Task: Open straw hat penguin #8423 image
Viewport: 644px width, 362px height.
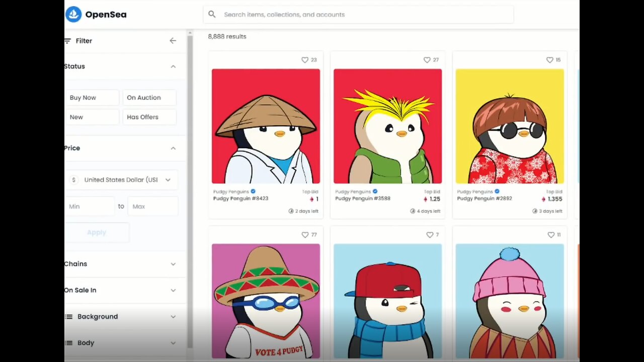Action: (266, 126)
